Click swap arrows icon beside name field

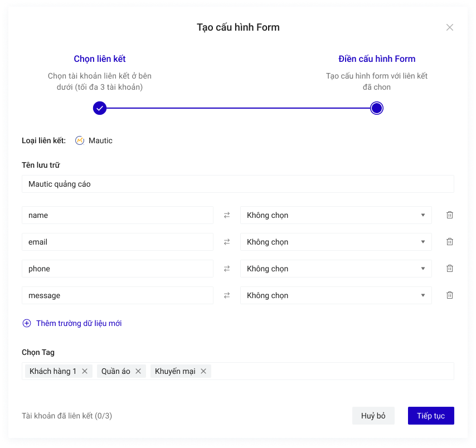[227, 215]
